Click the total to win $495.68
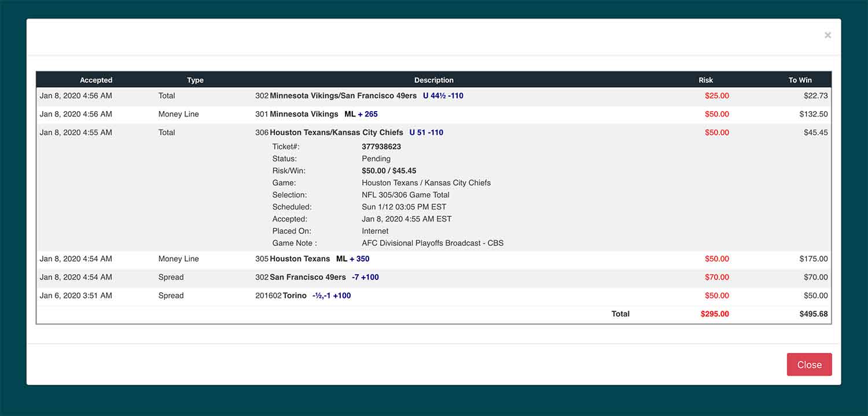 click(814, 314)
